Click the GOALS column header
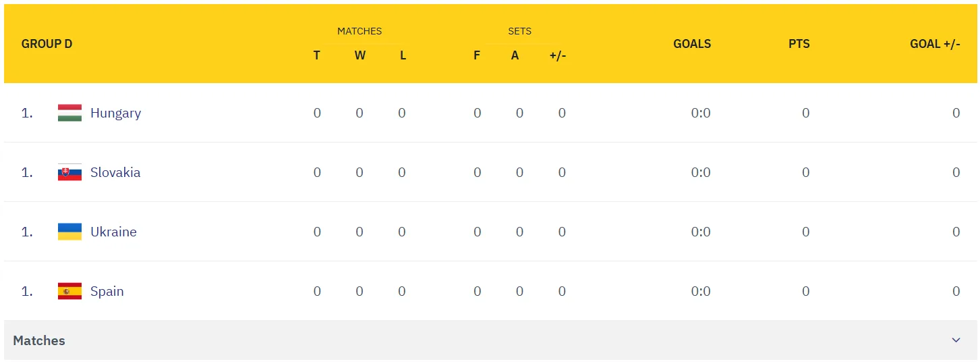 tap(692, 44)
